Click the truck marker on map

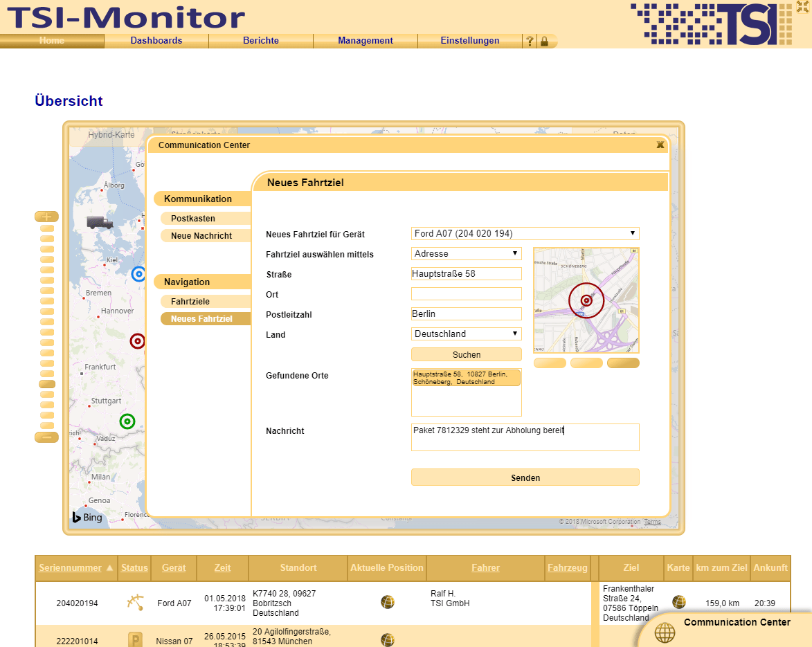pos(100,223)
